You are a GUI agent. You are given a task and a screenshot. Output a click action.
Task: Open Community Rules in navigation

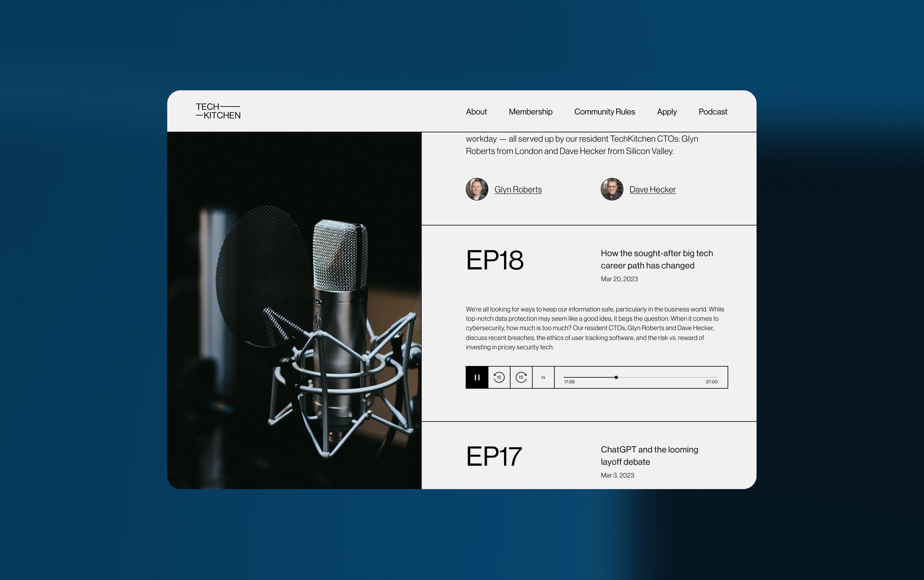click(604, 112)
